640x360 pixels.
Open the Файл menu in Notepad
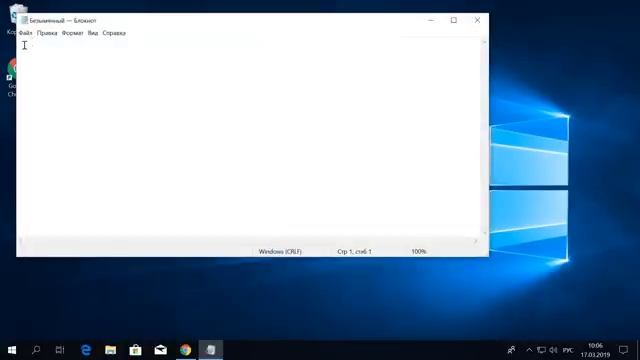point(25,33)
